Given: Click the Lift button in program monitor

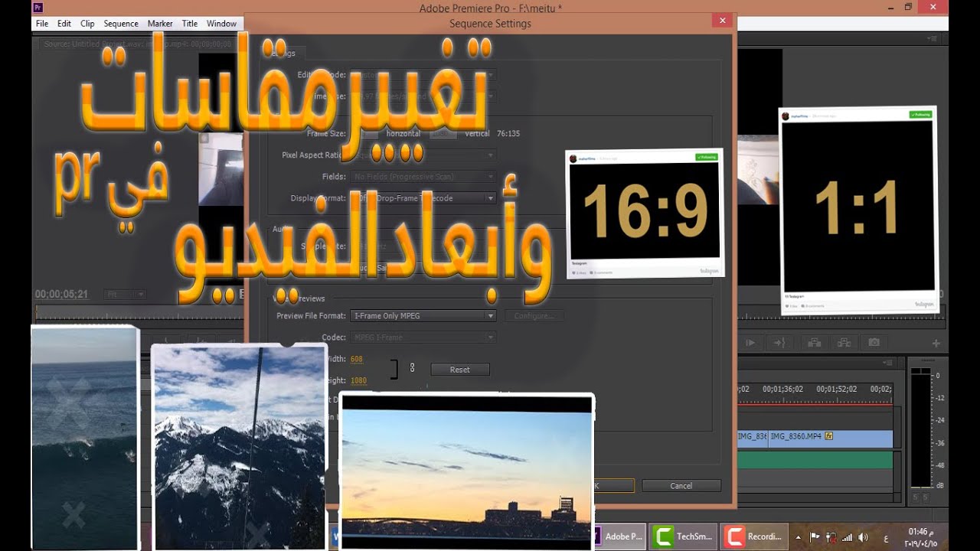Looking at the screenshot, I should pos(815,343).
